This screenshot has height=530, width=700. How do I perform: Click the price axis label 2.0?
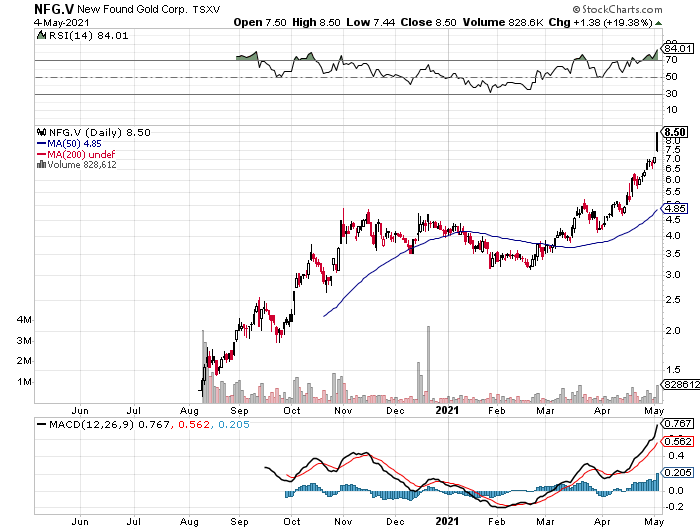[672, 331]
